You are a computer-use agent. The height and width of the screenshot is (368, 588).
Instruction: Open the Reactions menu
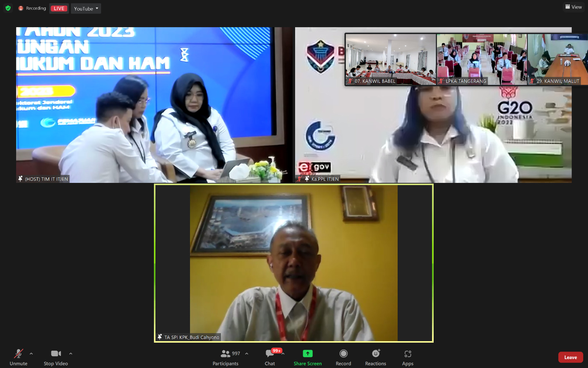[x=376, y=357]
